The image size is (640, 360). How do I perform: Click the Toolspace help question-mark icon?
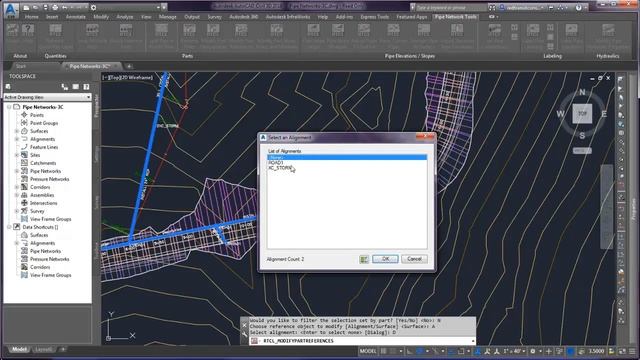tap(86, 87)
